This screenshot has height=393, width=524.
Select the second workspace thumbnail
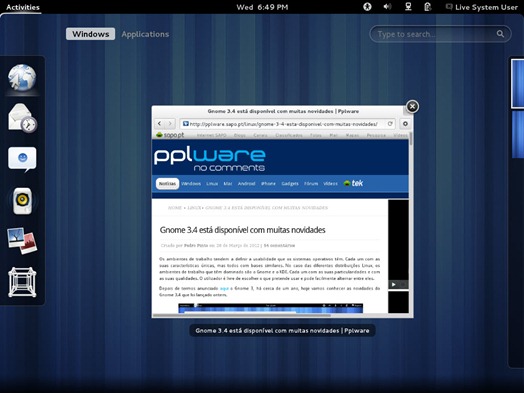coord(518,134)
